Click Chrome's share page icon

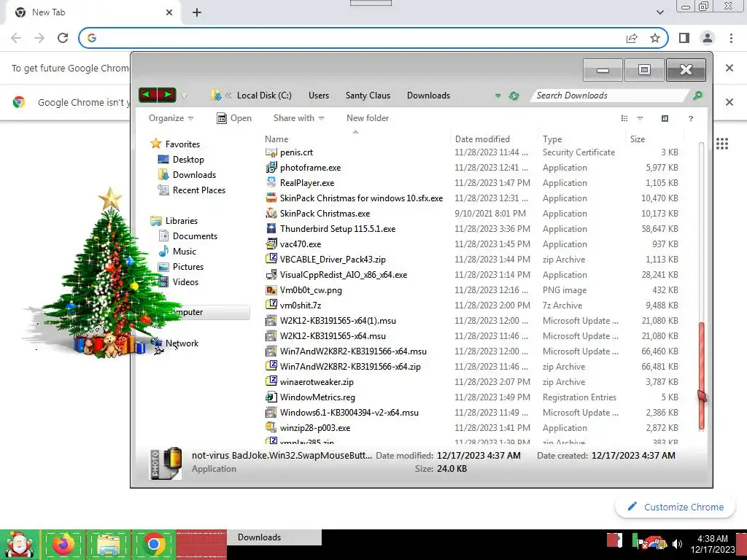pos(632,38)
